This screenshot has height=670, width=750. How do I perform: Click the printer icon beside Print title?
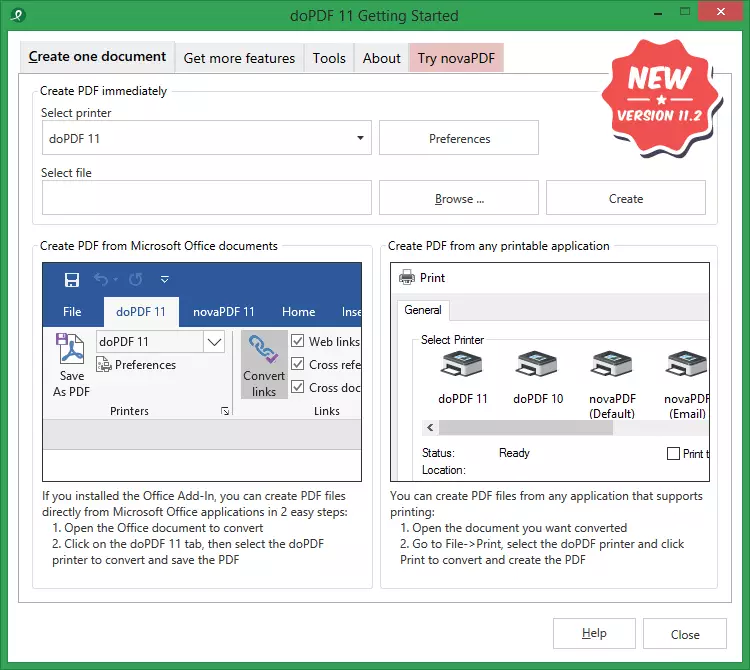point(407,277)
